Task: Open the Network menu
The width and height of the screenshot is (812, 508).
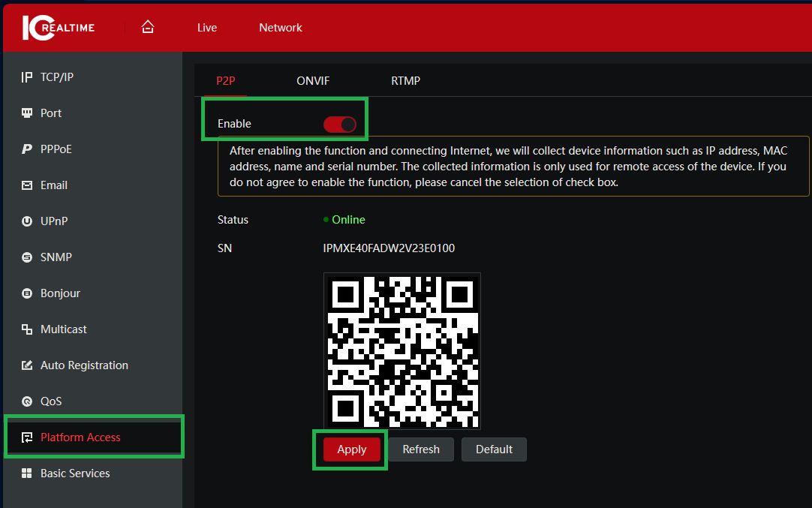Action: [x=280, y=28]
